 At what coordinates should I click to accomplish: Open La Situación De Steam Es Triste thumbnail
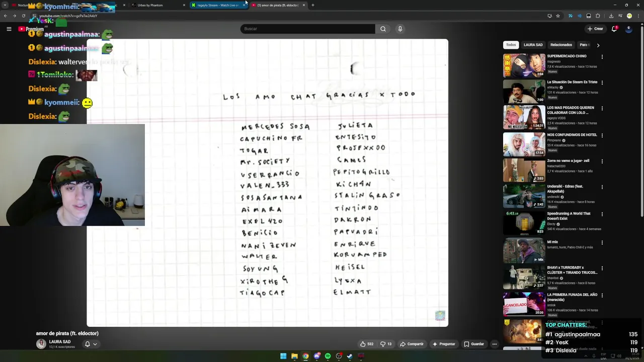tap(524, 91)
